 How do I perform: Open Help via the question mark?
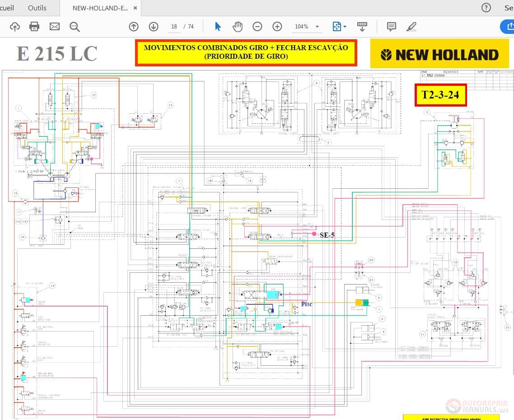click(x=486, y=8)
